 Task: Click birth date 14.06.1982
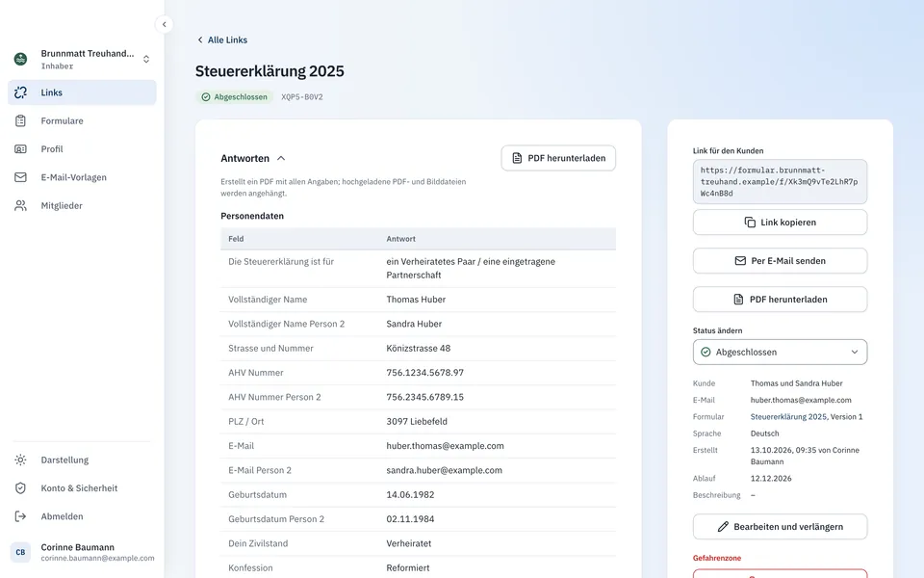[410, 495]
